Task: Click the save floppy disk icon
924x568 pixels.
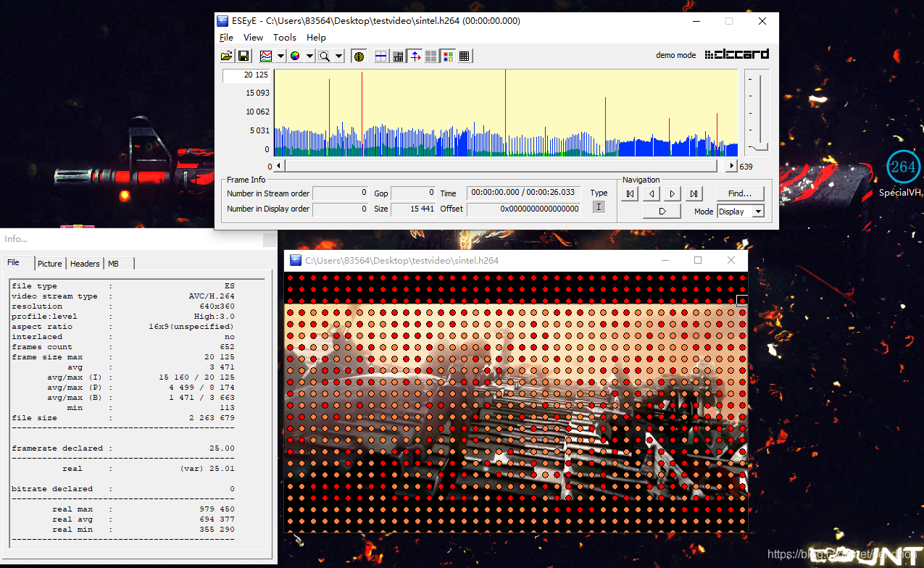Action: coord(243,56)
